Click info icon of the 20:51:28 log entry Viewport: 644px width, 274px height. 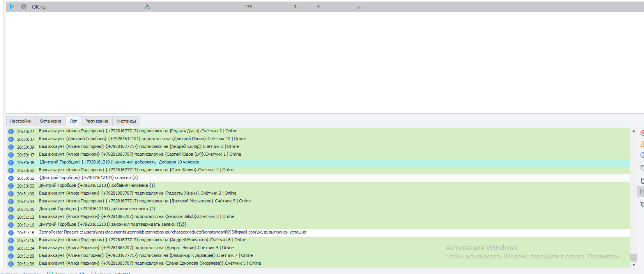(11, 256)
